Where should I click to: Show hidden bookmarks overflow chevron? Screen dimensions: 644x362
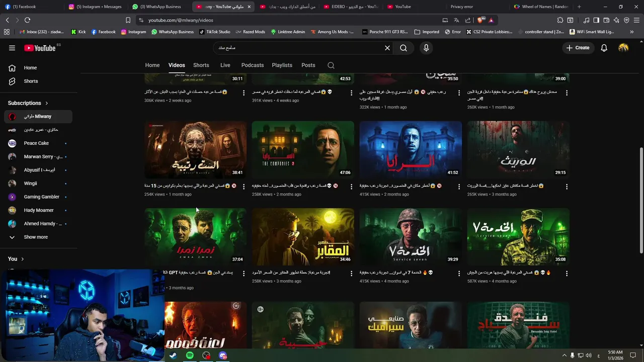pos(632,32)
